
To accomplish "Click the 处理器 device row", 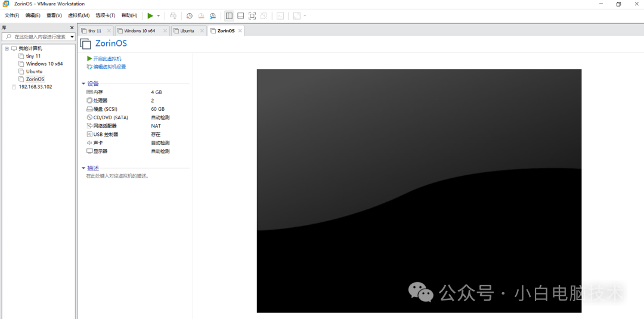I will pyautogui.click(x=138, y=101).
